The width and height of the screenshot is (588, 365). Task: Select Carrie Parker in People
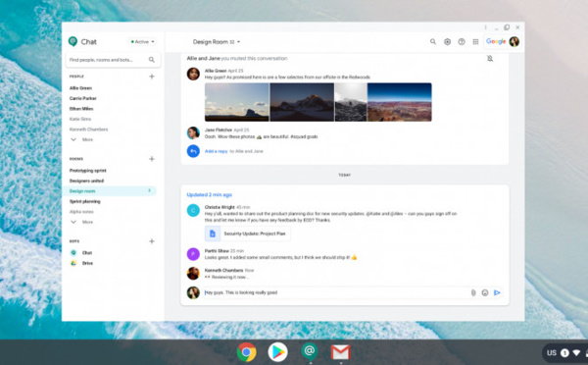coord(83,98)
